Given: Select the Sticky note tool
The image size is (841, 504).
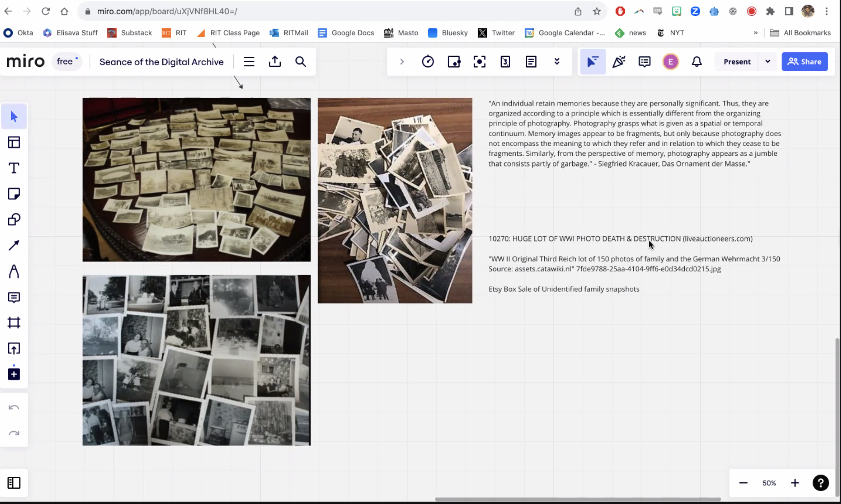Looking at the screenshot, I should [x=14, y=194].
